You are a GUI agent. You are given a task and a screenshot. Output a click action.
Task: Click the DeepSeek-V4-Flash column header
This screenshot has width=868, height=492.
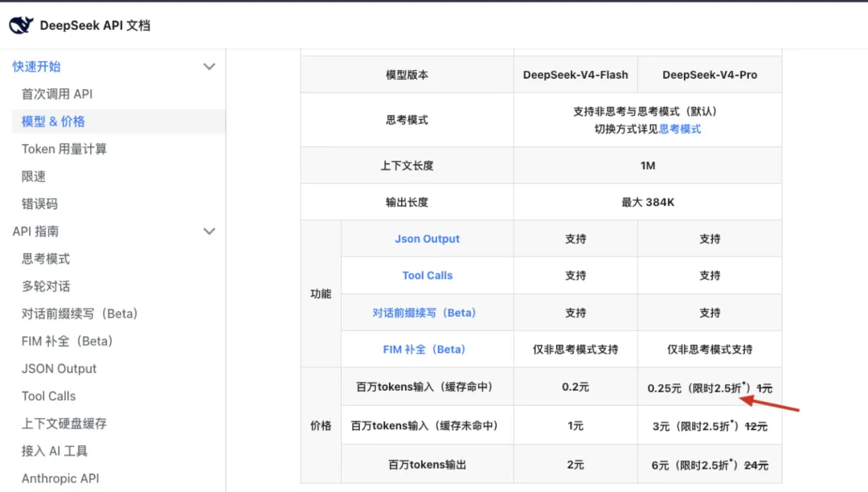point(575,75)
